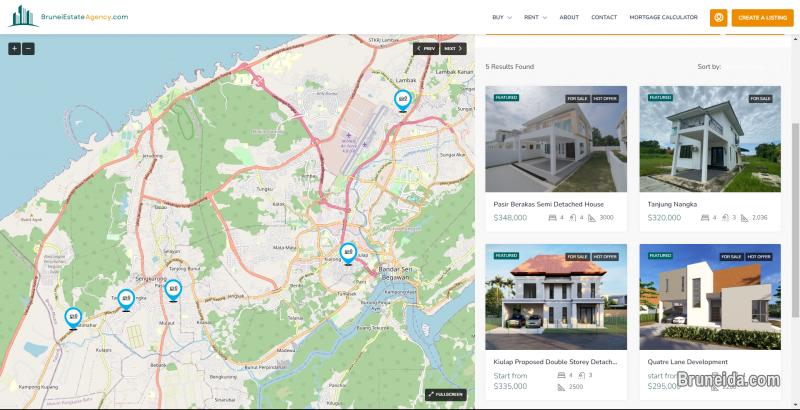
Task: Go to previous listing with PREV button
Action: pos(426,48)
